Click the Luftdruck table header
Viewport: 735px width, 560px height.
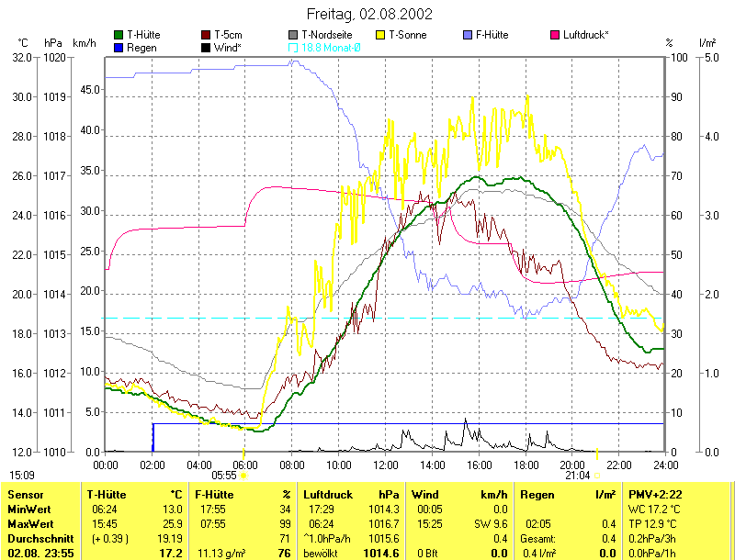pos(326,494)
